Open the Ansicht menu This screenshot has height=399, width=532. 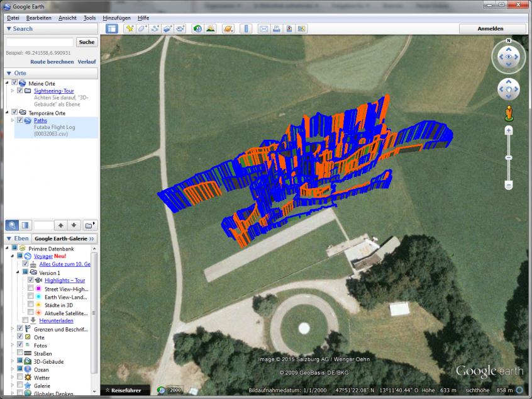click(67, 18)
